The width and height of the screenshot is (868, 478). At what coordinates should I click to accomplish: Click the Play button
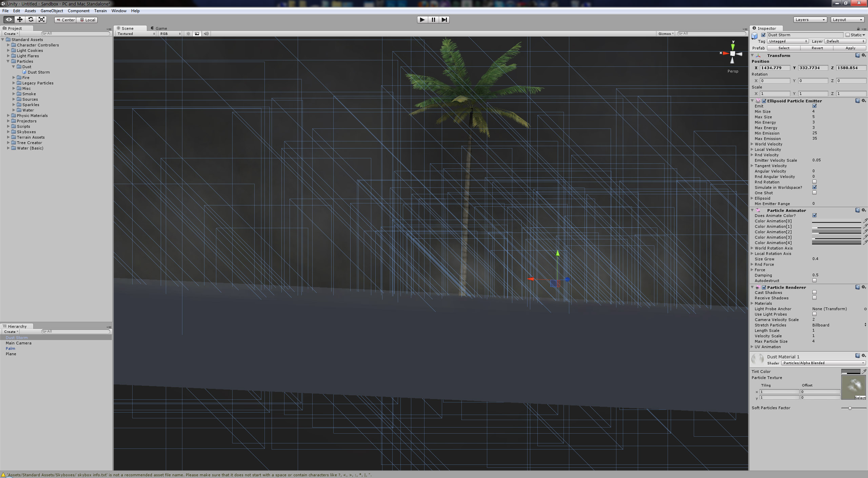[422, 20]
